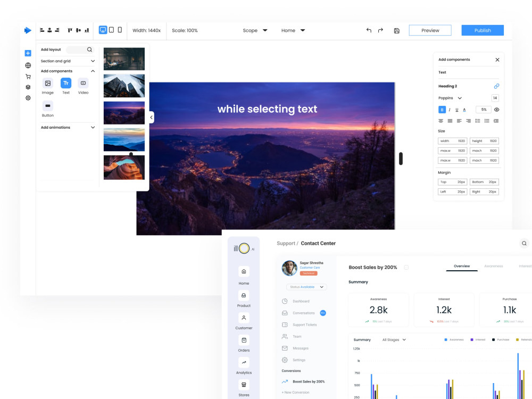Open Conversations menu item
The width and height of the screenshot is (532, 399).
point(304,313)
